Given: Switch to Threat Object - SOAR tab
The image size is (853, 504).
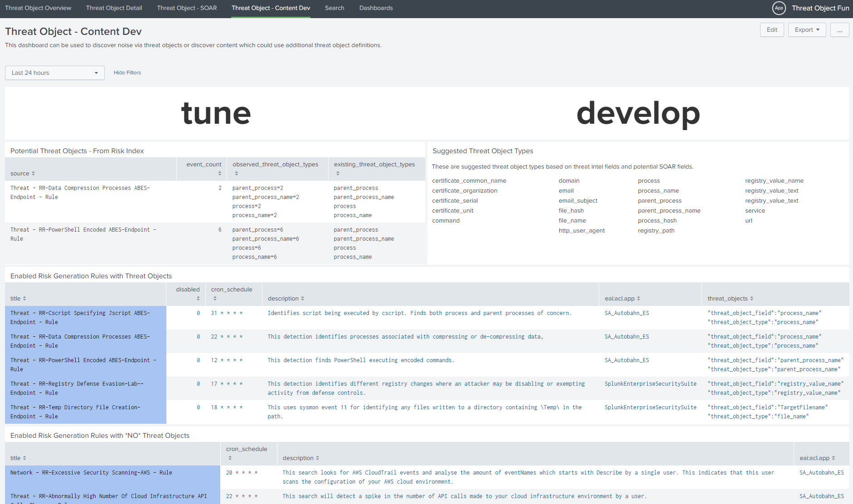Looking at the screenshot, I should [187, 8].
